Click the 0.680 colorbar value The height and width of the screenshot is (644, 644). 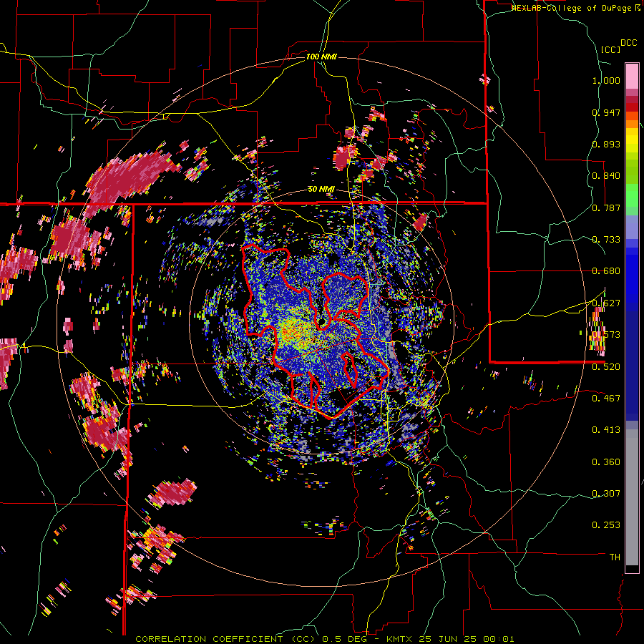click(x=606, y=271)
